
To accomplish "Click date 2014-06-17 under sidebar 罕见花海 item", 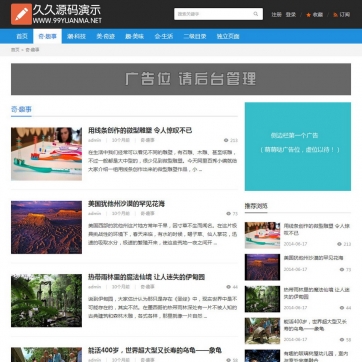I will 295,270.
